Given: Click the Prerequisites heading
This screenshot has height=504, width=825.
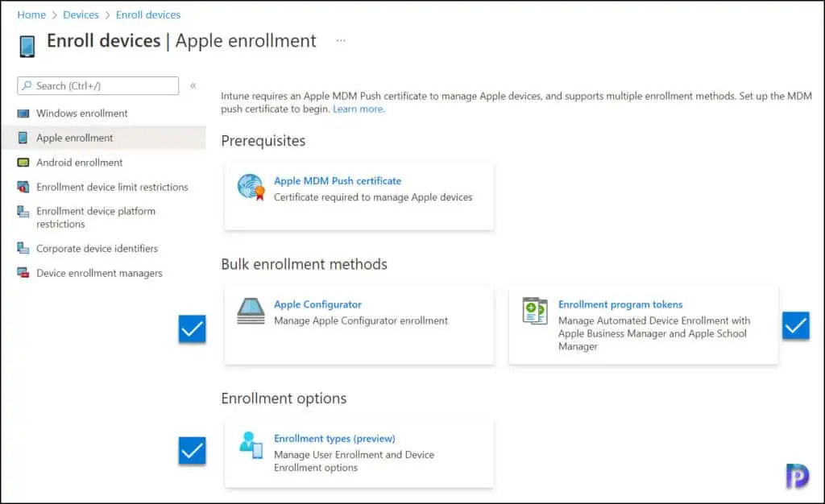Looking at the screenshot, I should [263, 141].
